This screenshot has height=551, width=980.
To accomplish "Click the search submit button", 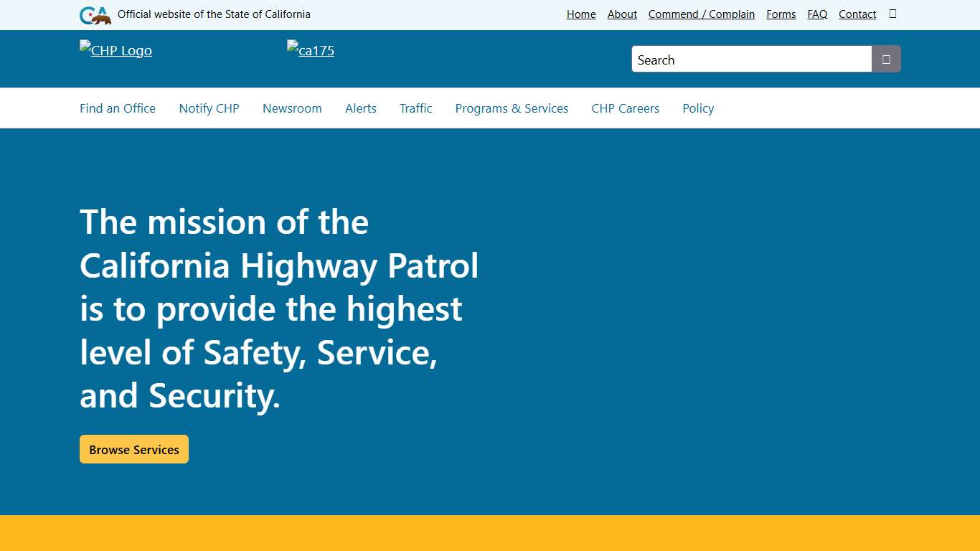I will (x=885, y=59).
